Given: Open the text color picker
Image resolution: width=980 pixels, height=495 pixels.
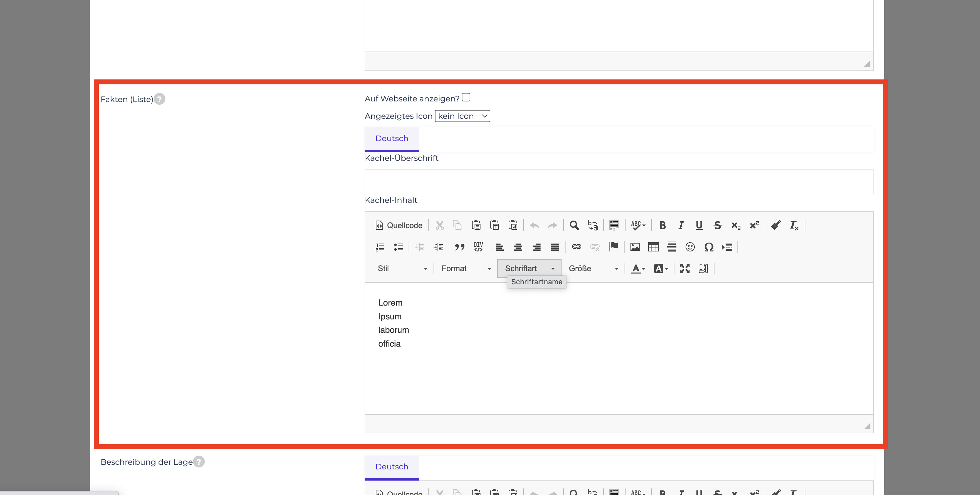Looking at the screenshot, I should click(x=638, y=268).
